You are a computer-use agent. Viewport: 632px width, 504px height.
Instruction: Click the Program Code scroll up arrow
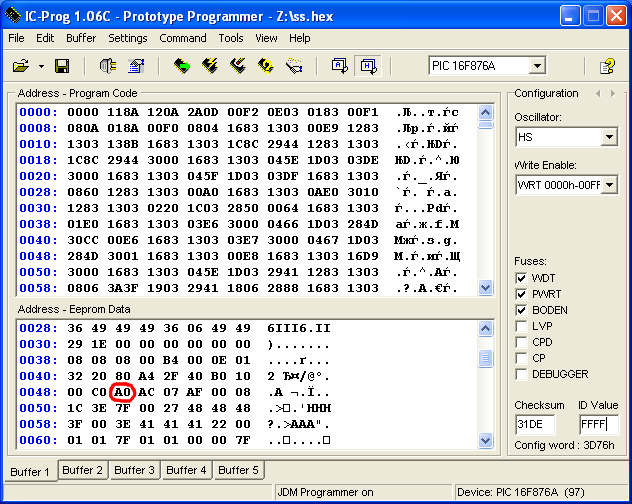485,112
